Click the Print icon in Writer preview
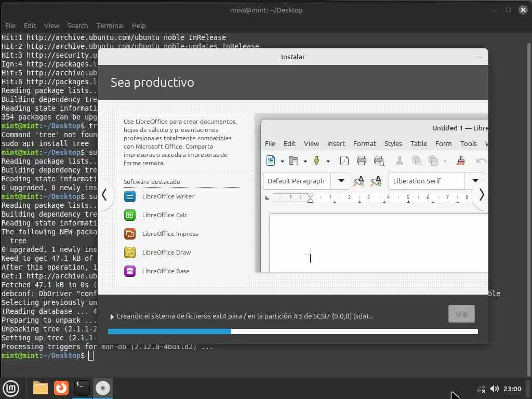532x399 pixels. click(x=362, y=161)
